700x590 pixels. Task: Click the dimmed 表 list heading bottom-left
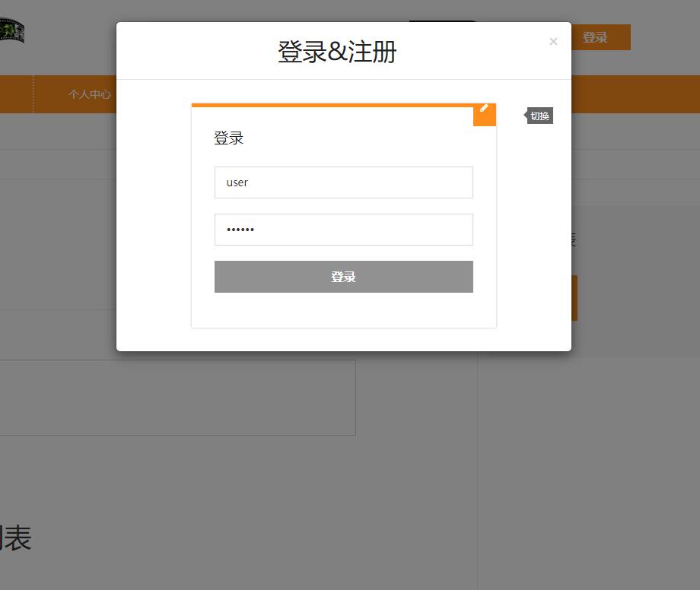coord(17,538)
